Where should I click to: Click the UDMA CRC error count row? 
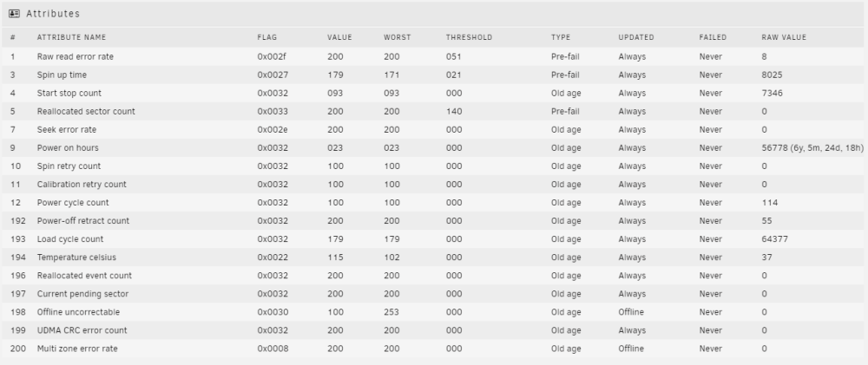[x=434, y=330]
